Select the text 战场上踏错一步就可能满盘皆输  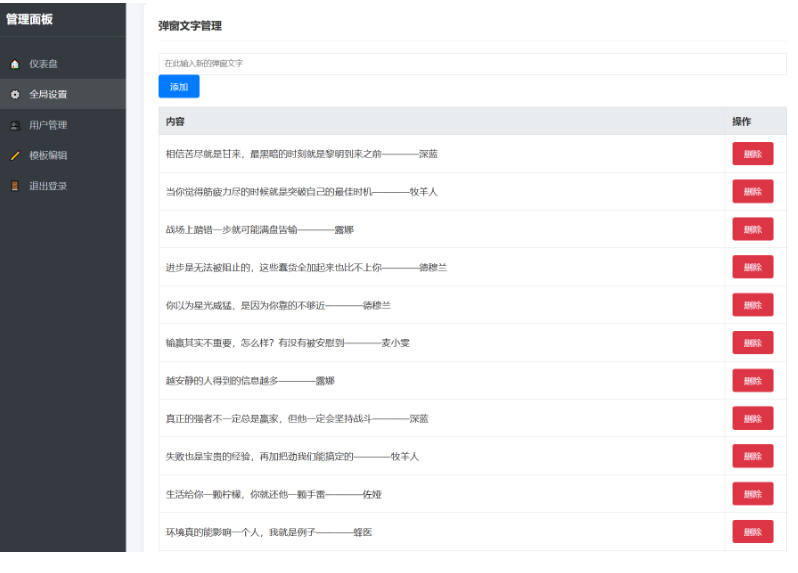click(232, 230)
